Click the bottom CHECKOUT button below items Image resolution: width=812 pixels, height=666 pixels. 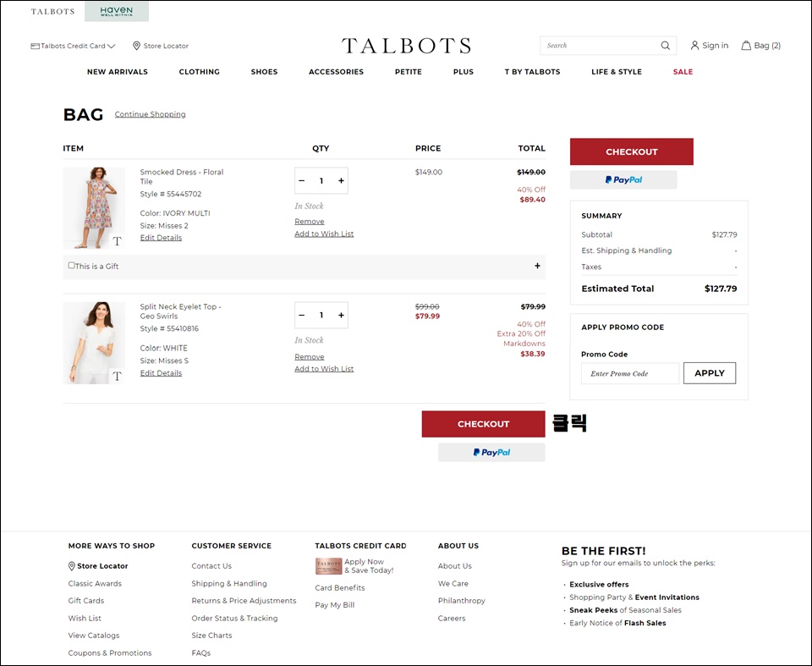coord(483,424)
